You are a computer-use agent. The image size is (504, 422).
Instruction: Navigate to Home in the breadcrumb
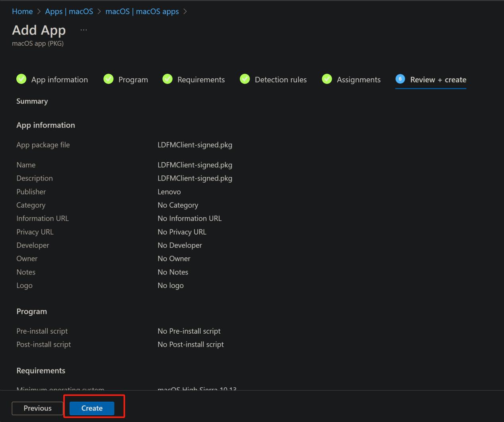click(22, 12)
